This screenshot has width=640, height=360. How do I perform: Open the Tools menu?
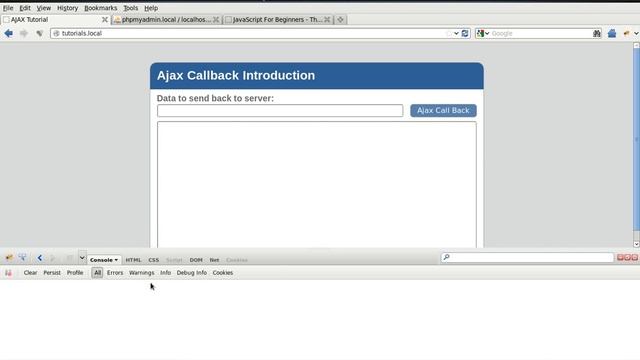pos(131,8)
